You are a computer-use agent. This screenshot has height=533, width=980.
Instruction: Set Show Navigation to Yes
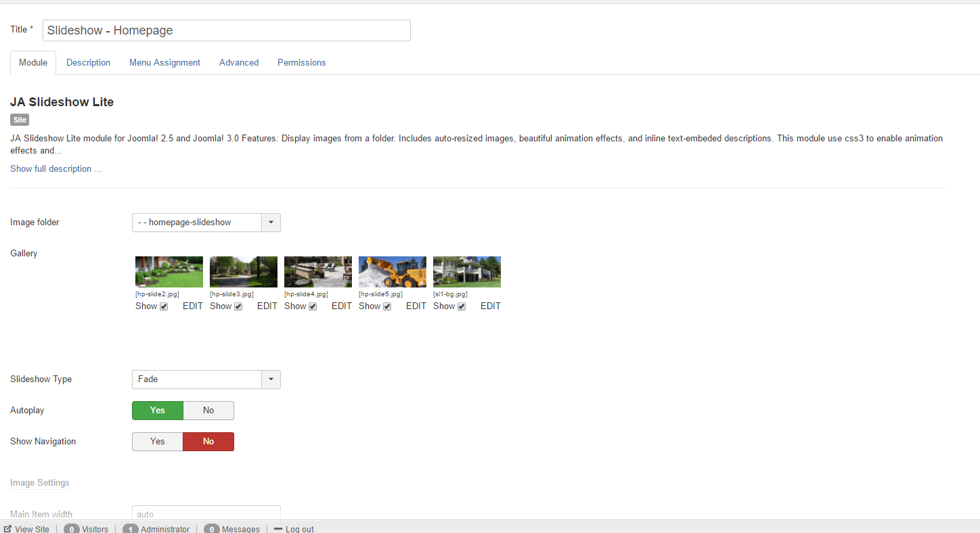coord(158,442)
